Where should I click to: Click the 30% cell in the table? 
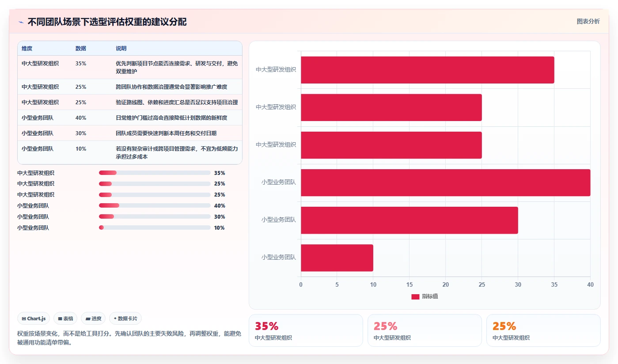(x=81, y=133)
